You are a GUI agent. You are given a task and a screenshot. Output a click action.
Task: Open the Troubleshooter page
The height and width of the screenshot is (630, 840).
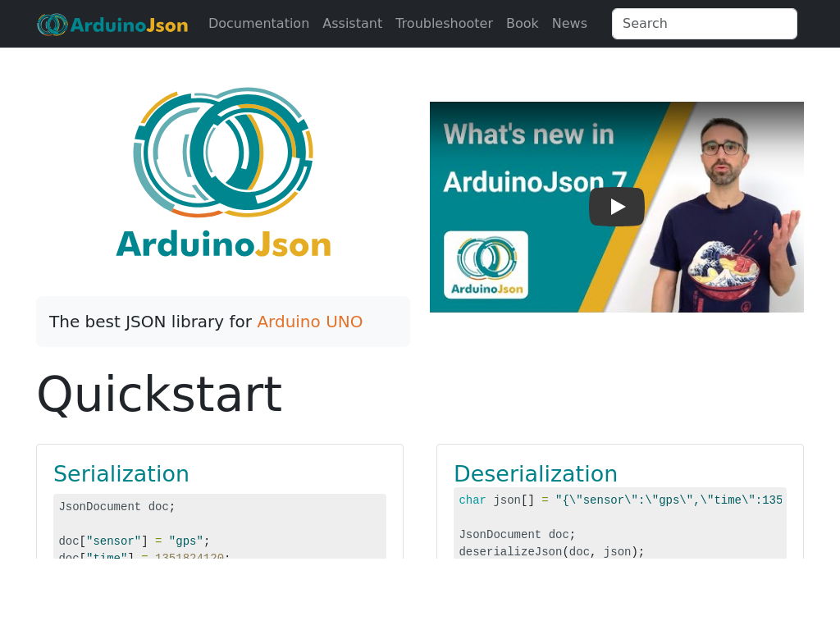tap(444, 24)
